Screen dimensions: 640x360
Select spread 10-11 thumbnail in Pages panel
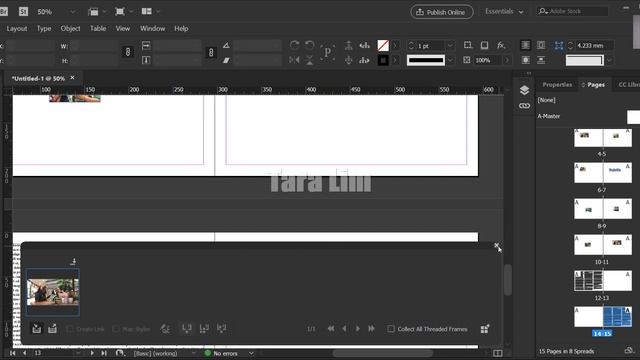[603, 245]
